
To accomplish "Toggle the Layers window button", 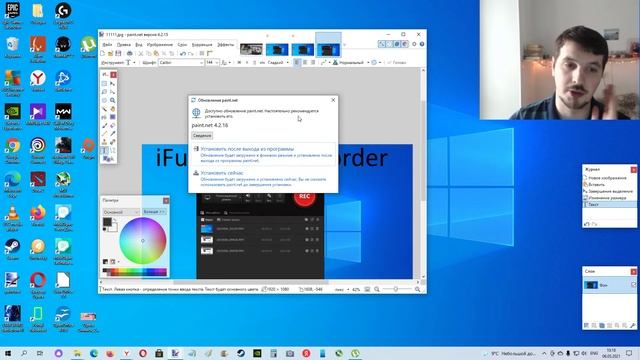I will pyautogui.click(x=397, y=44).
